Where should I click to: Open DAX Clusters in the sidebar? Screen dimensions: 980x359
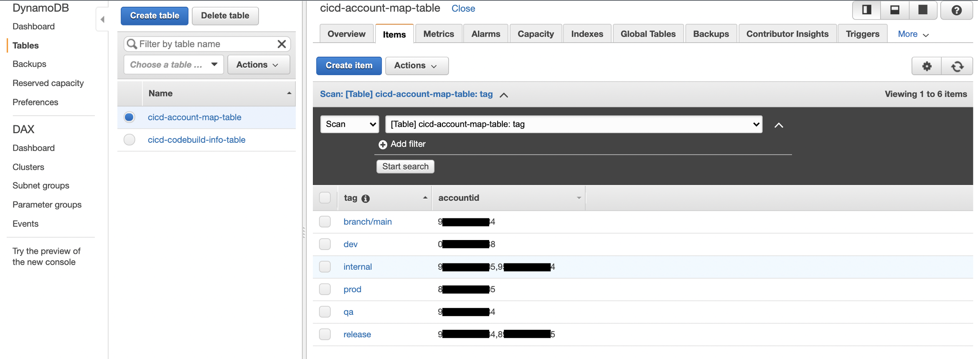28,167
